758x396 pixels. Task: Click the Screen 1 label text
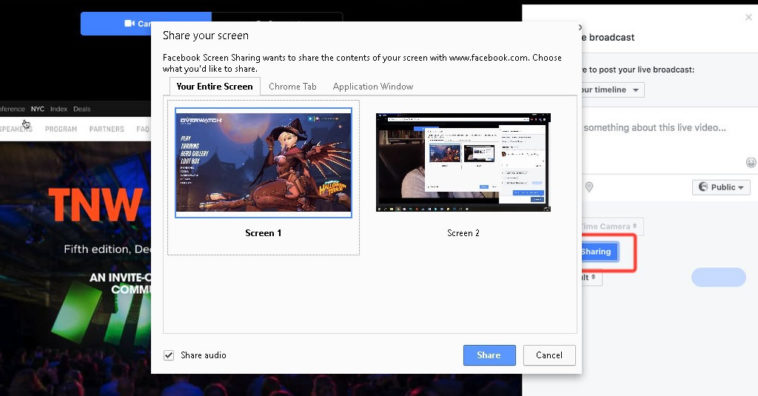263,233
